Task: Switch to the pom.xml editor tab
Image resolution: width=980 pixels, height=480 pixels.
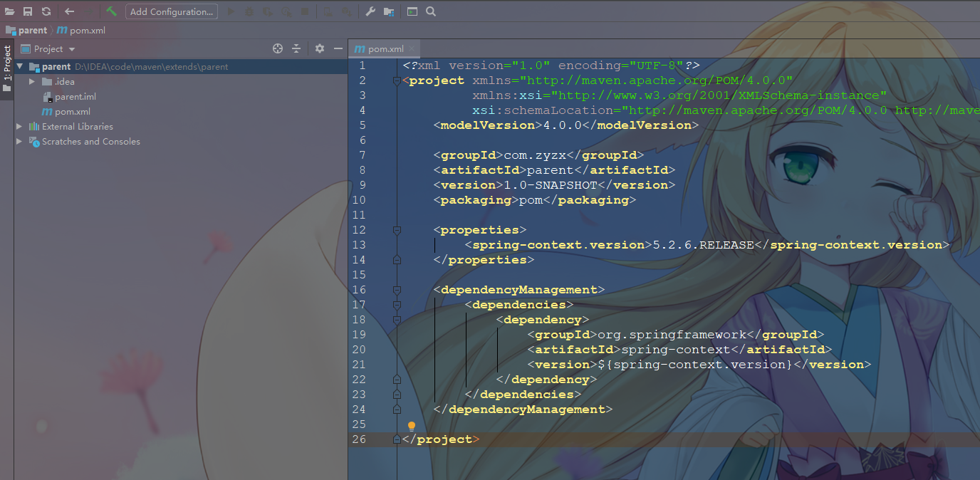Action: pyautogui.click(x=385, y=49)
